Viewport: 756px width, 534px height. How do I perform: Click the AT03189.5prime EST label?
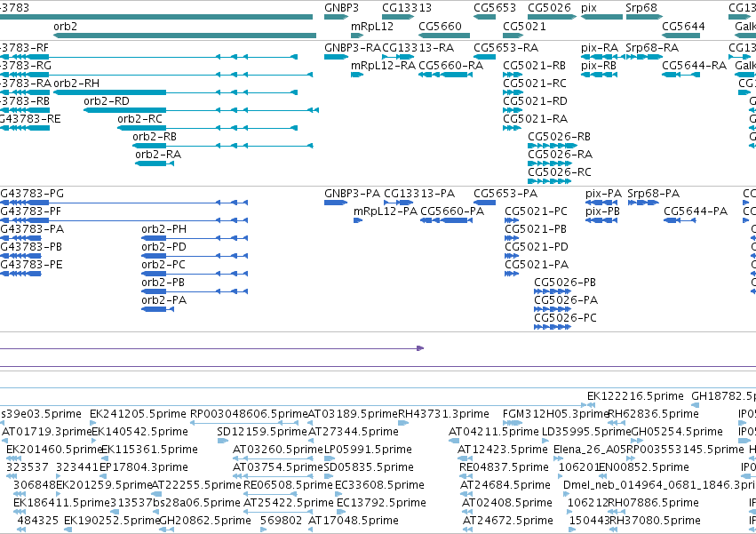coord(353,414)
